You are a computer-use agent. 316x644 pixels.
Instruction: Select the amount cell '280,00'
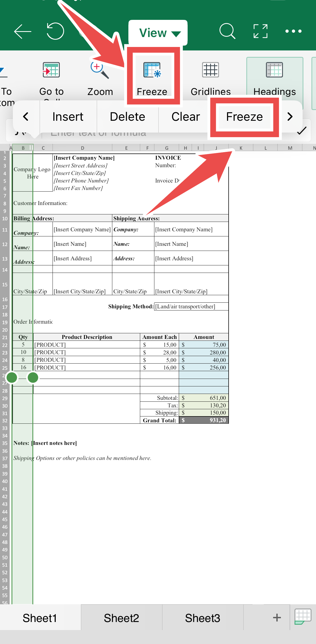(204, 352)
